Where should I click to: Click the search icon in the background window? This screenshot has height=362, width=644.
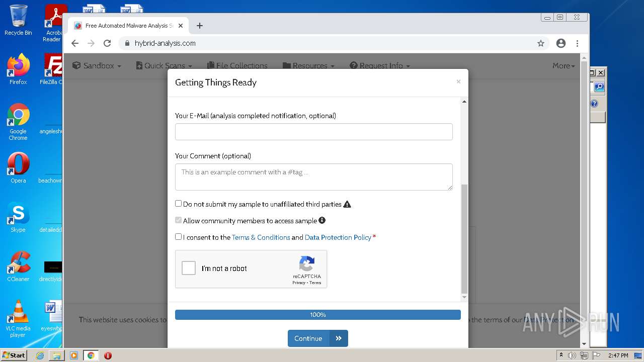[599, 87]
